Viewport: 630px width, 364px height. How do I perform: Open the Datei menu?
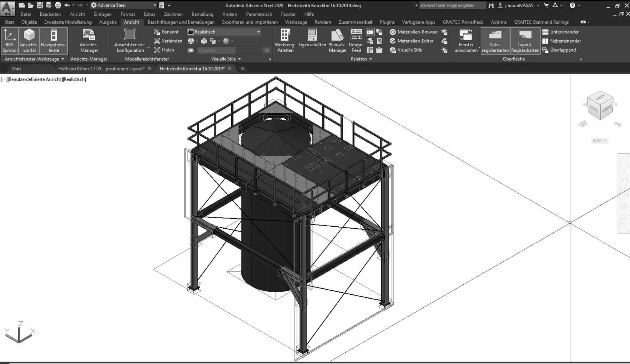pos(26,14)
